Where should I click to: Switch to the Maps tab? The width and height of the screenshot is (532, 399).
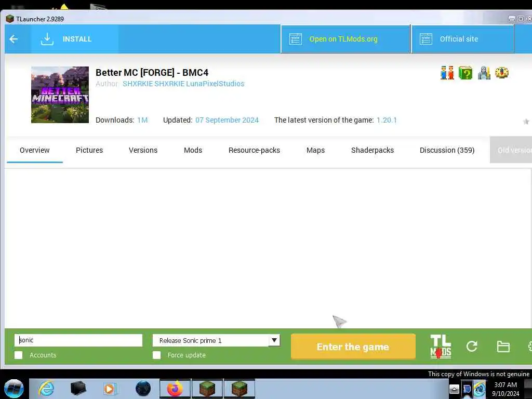pos(315,150)
